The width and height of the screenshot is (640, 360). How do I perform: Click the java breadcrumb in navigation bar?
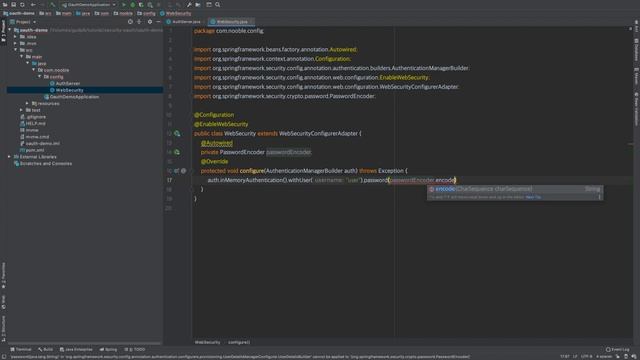[83, 13]
